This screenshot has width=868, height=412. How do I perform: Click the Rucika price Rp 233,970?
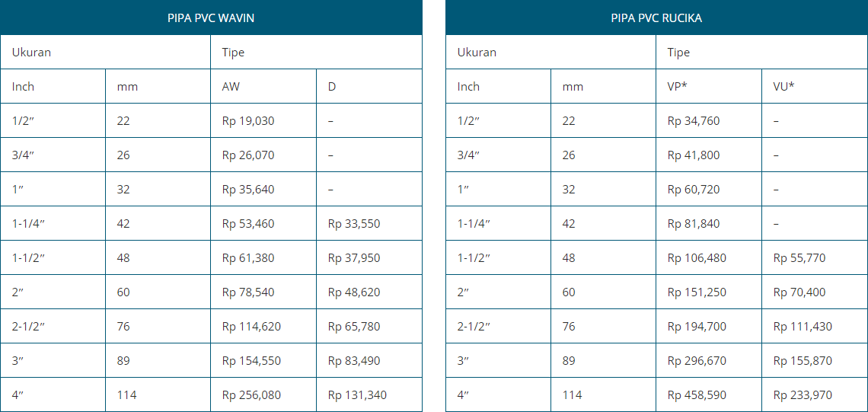[x=803, y=395]
